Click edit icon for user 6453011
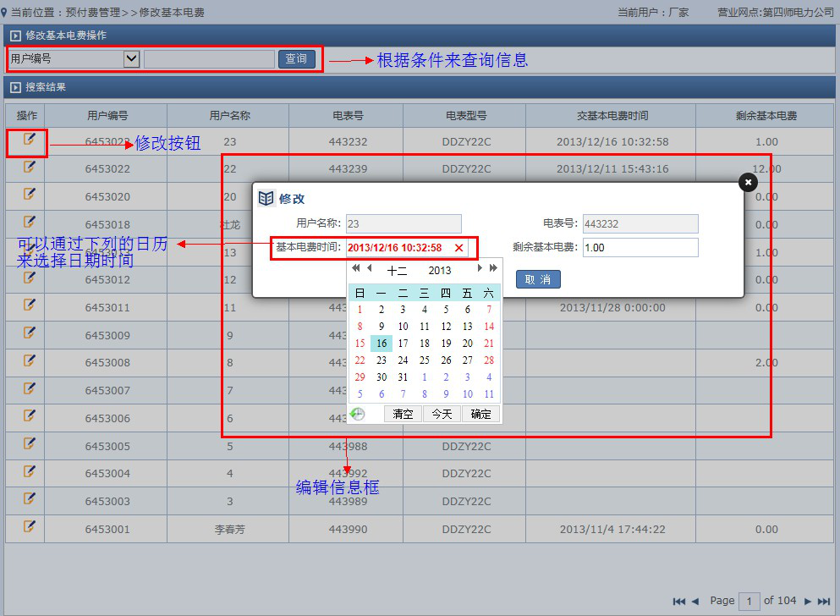840x616 pixels. (x=29, y=305)
